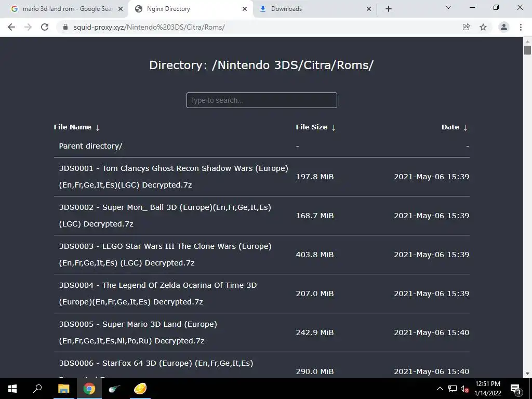Open Chrome three-dot menu
The image size is (532, 399).
coord(521,27)
